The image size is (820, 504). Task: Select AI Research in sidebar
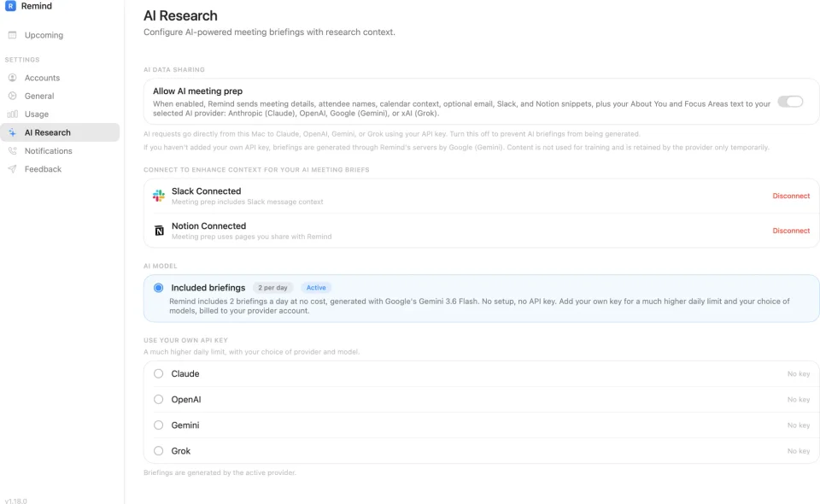pos(60,132)
